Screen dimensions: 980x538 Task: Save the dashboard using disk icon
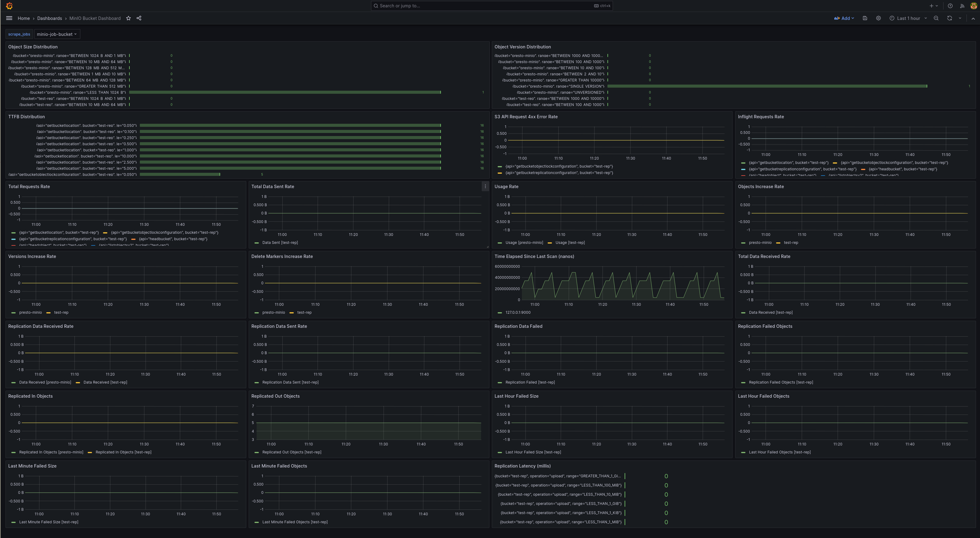point(865,18)
